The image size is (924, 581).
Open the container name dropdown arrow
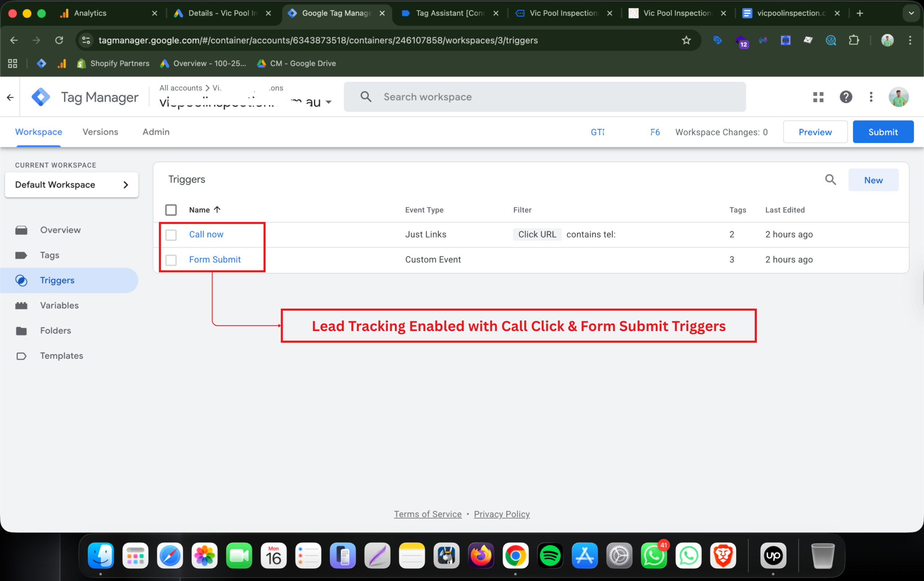pos(328,102)
